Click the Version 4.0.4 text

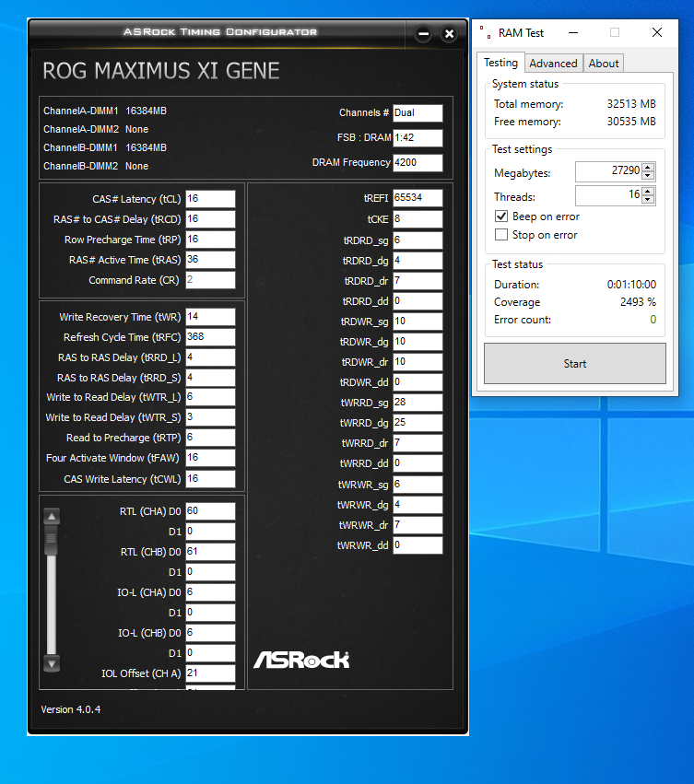[71, 709]
